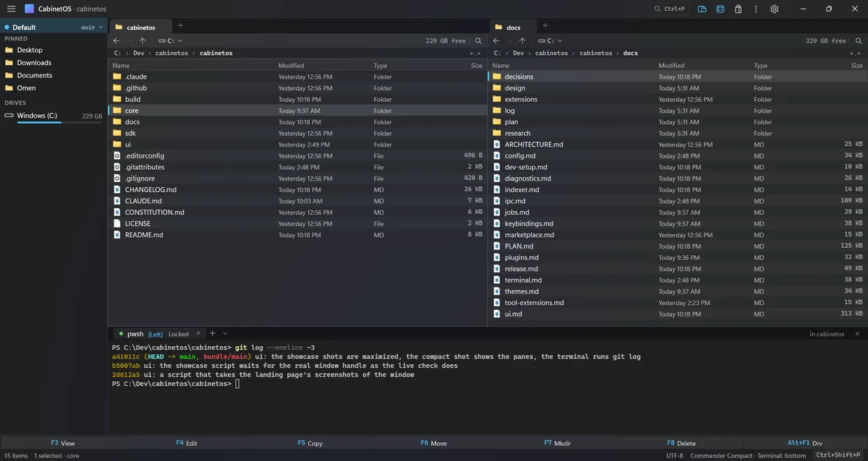The width and height of the screenshot is (868, 461).
Task: Select .gitignore file
Action: click(298, 178)
